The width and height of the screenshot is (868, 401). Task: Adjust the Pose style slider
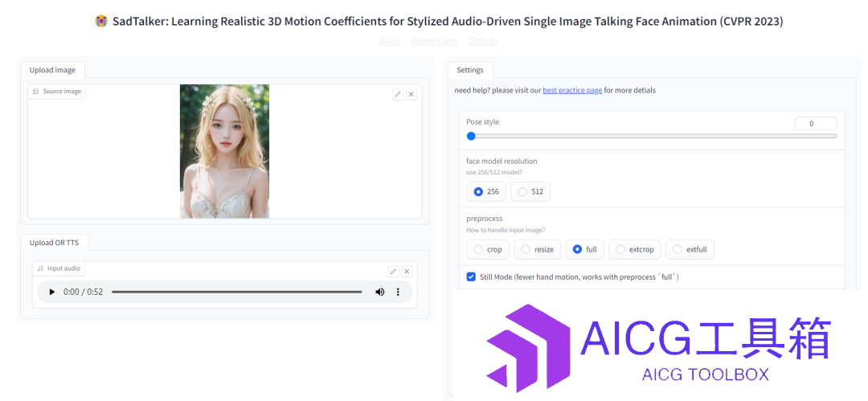click(x=652, y=136)
